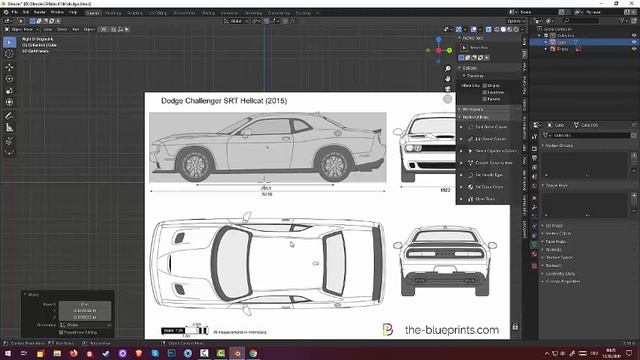Open Orientation Global dropdown in Move panel
The width and height of the screenshot is (640, 360).
(x=85, y=325)
